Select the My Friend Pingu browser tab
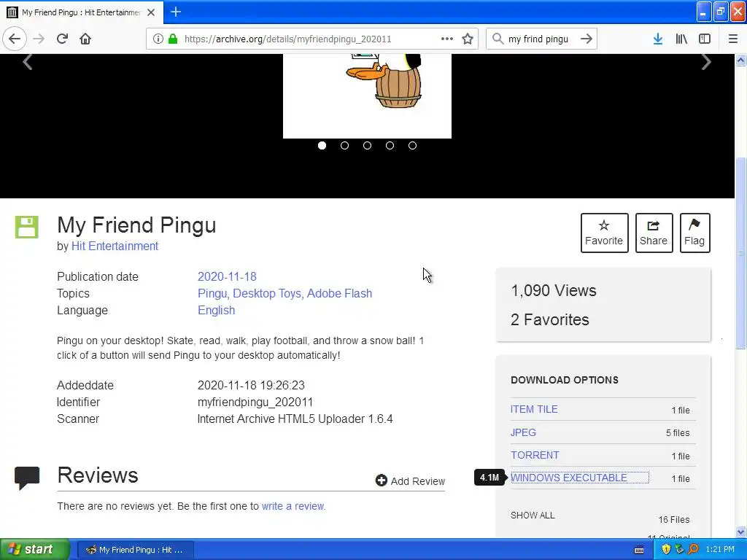Image resolution: width=747 pixels, height=560 pixels. [x=81, y=12]
